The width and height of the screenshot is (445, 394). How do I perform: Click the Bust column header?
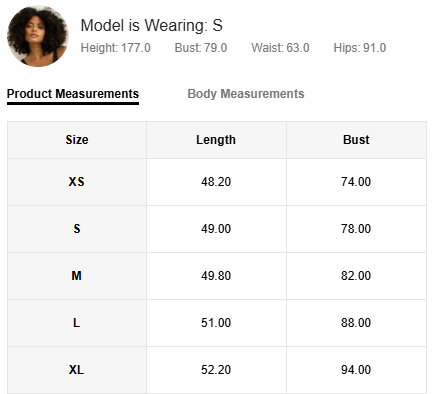[x=356, y=140]
